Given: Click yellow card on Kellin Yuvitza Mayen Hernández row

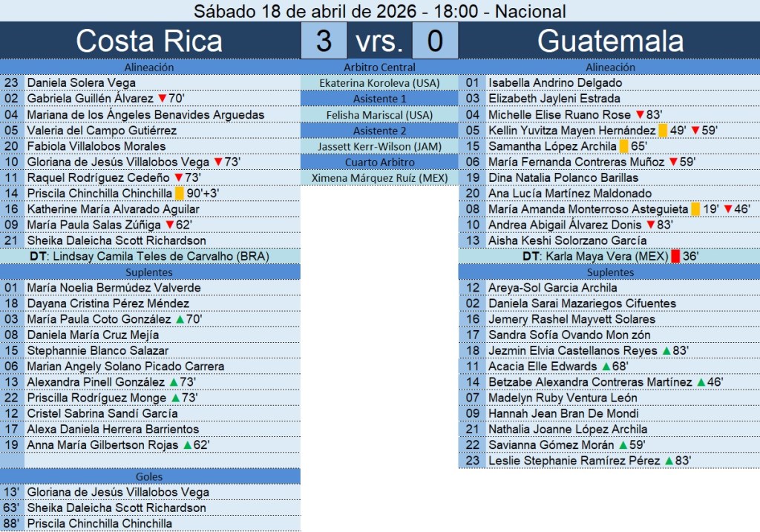Looking at the screenshot, I should (x=663, y=131).
